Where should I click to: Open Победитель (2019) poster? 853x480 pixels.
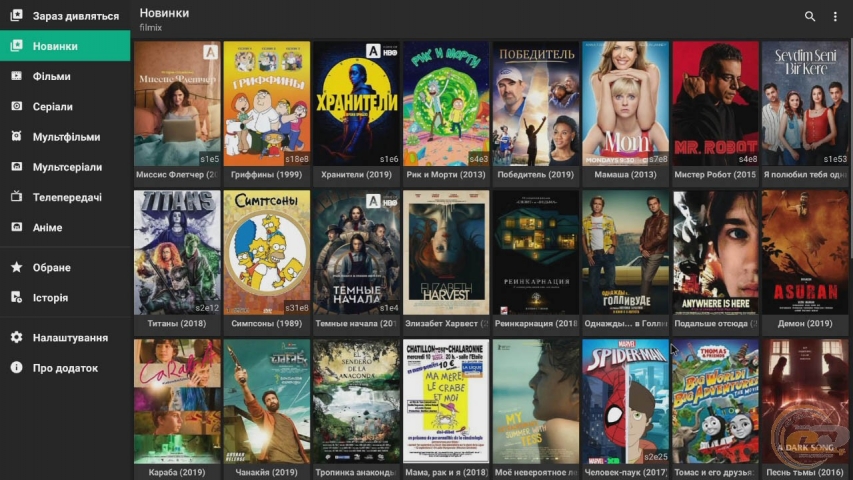[536, 103]
